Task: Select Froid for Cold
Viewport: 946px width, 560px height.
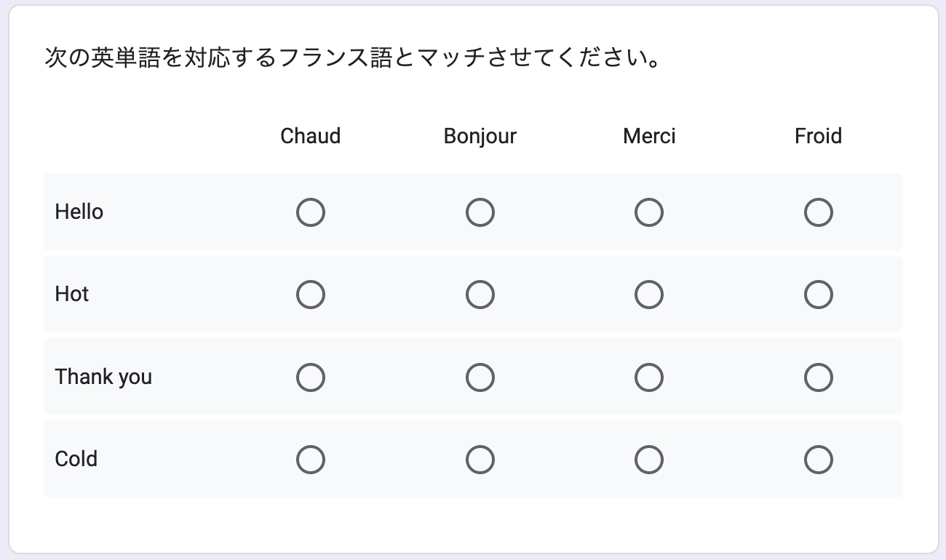Action: coord(818,459)
